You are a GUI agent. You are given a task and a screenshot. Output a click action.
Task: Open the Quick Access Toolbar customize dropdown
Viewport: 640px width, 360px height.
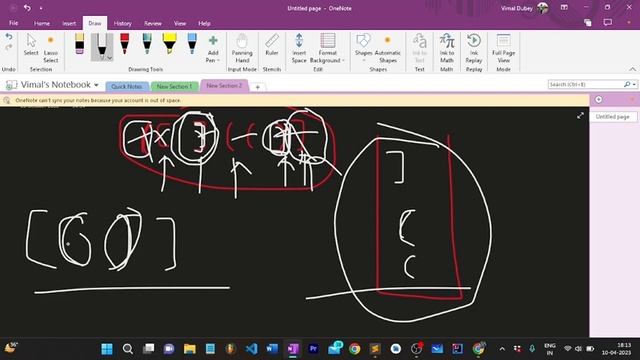(x=41, y=8)
